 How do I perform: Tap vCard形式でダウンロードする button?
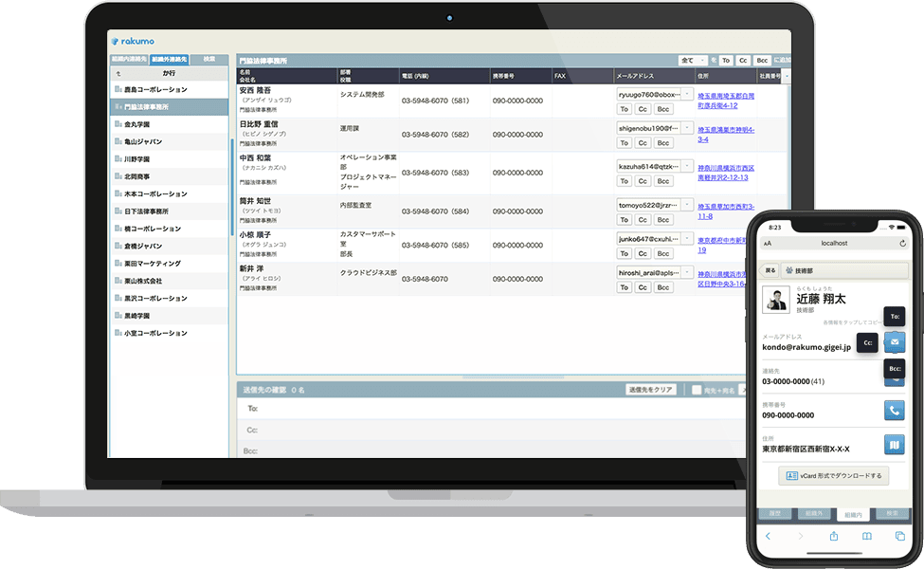834,476
